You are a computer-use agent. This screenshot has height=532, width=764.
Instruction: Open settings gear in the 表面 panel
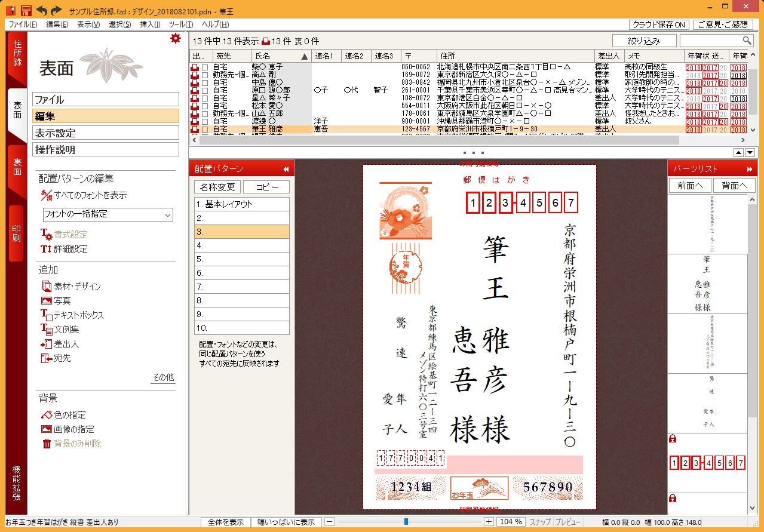[x=175, y=38]
